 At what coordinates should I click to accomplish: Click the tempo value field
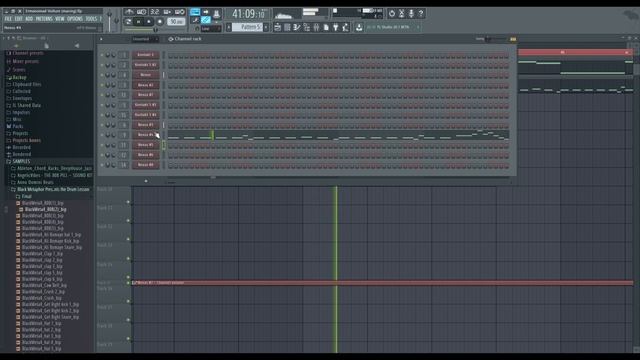coord(176,22)
